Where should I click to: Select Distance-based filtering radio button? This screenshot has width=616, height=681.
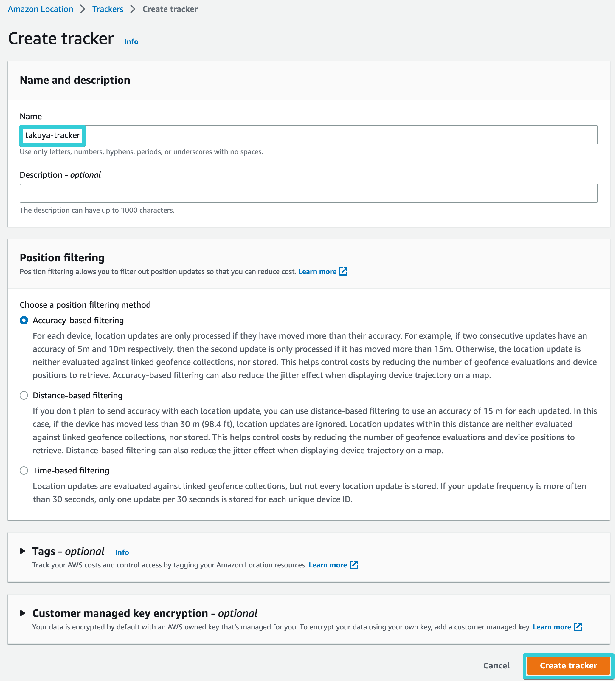coord(24,395)
